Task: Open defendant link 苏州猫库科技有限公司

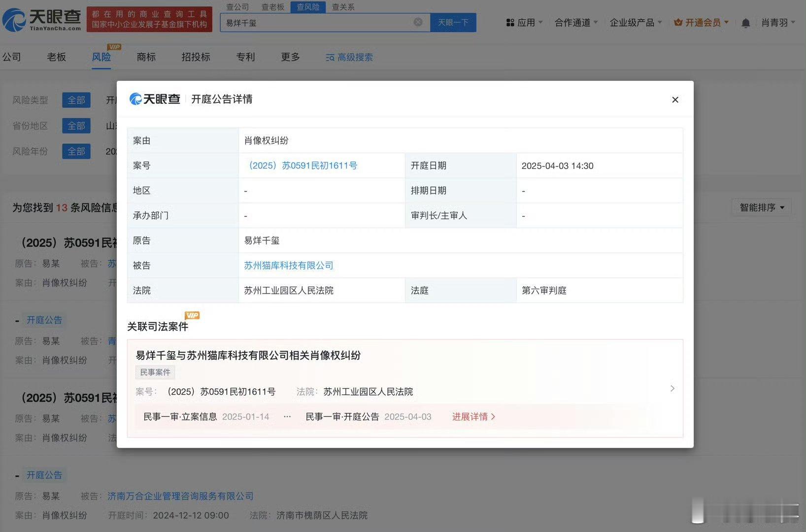Action: pos(289,266)
